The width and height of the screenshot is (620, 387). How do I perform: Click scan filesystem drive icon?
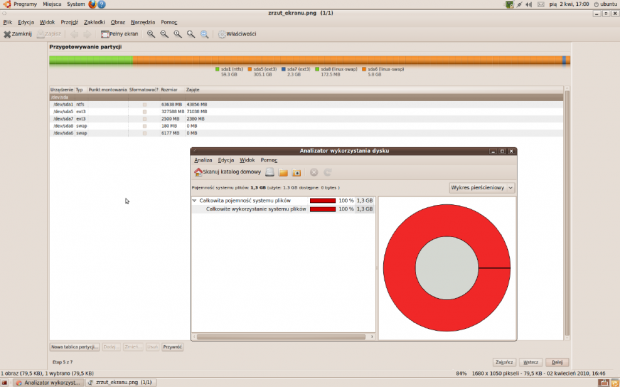(x=270, y=172)
